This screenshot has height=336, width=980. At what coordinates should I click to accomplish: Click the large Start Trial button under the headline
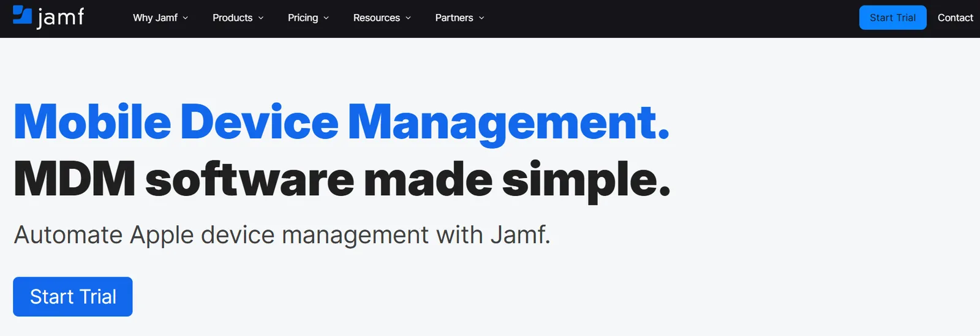(x=73, y=297)
